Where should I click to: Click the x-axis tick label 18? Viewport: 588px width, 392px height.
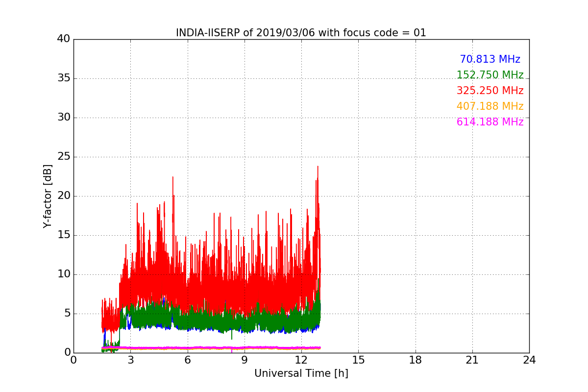point(416,360)
